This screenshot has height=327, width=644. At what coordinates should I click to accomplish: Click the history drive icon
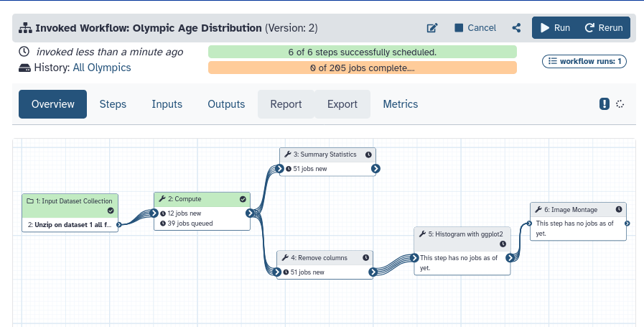click(24, 68)
